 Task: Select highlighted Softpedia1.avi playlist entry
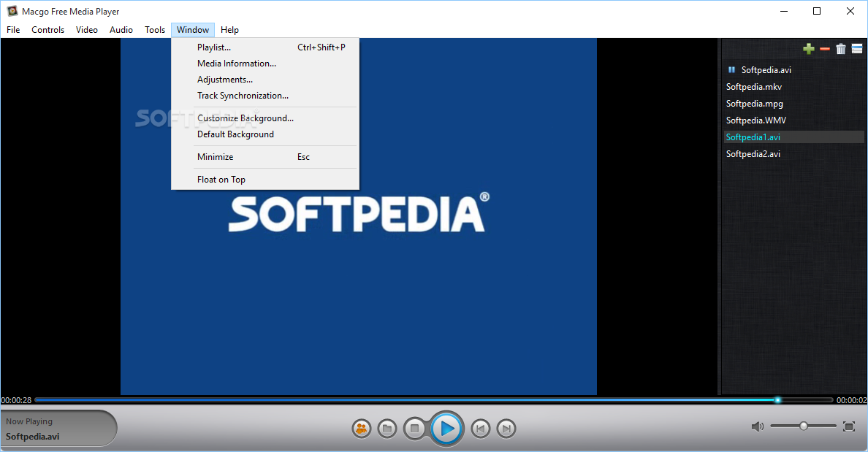793,137
